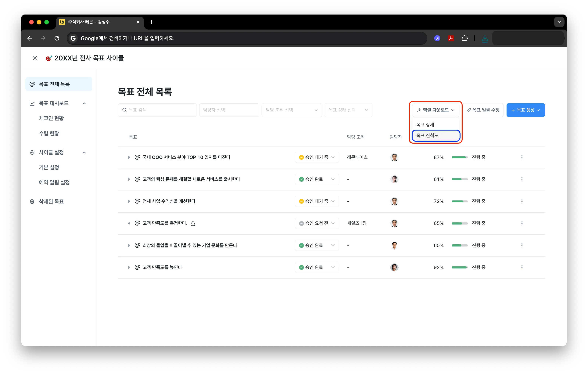The height and width of the screenshot is (374, 588).
Task: Open more options for 국내 OOO 서비스 row
Action: pos(522,157)
